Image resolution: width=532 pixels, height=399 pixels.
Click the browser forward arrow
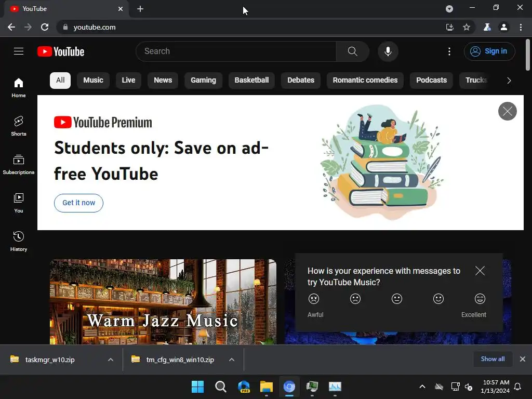pos(28,27)
